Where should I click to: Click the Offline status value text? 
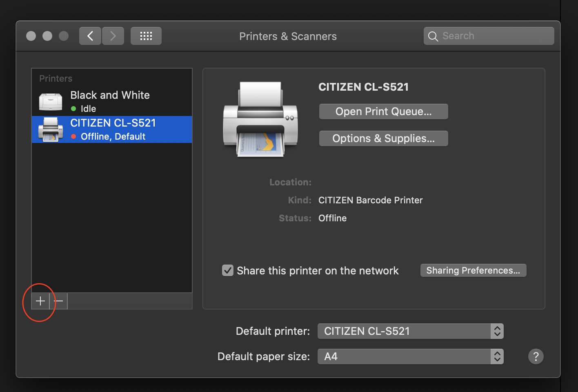pyautogui.click(x=333, y=218)
